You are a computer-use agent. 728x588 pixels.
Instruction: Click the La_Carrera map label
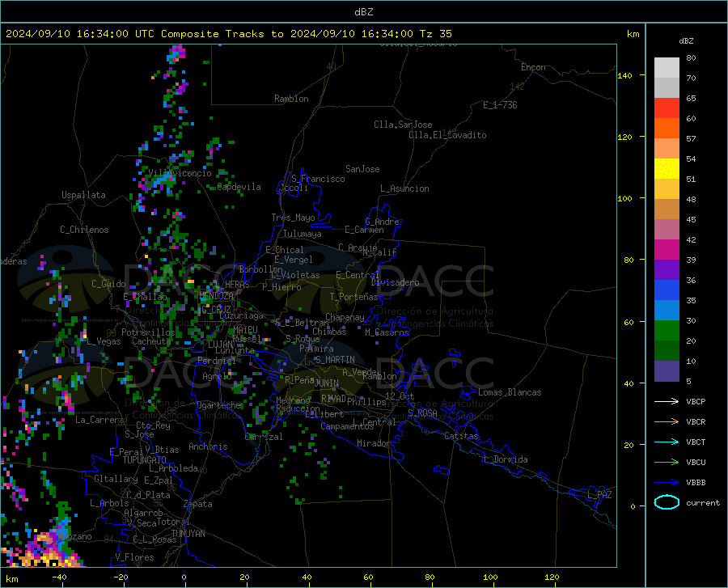point(99,420)
